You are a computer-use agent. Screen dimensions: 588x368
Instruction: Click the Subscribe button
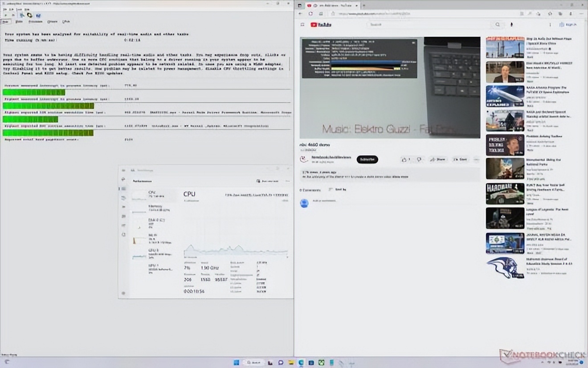click(367, 159)
